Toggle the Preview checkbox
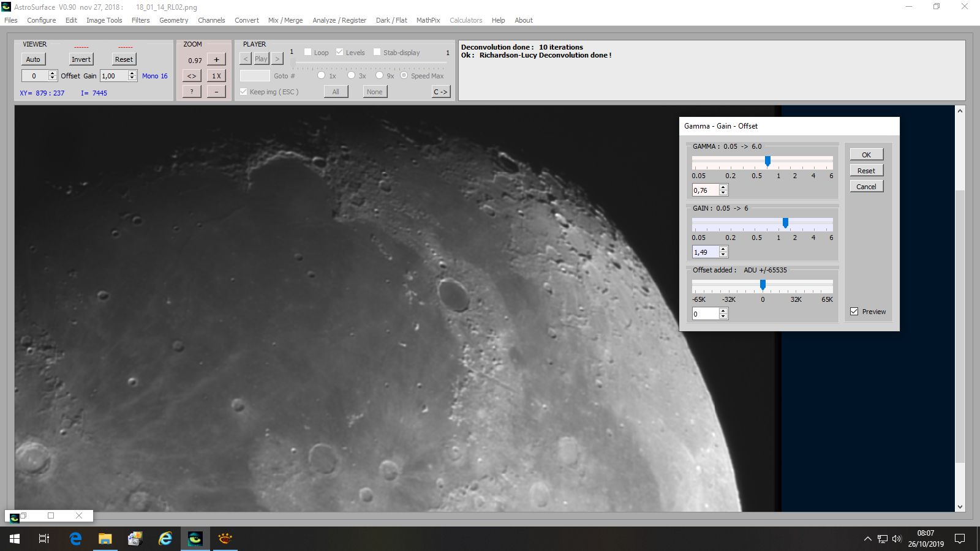980x551 pixels. pos(854,312)
